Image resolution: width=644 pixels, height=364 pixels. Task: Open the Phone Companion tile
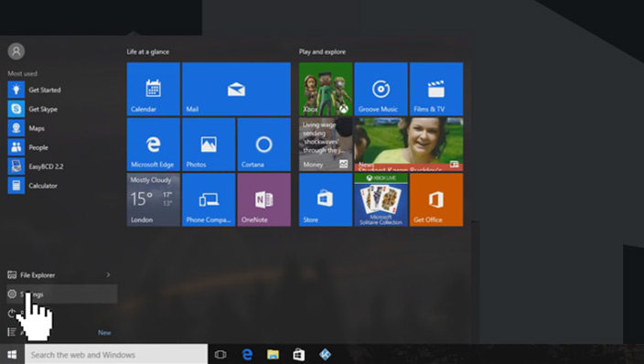pyautogui.click(x=209, y=199)
